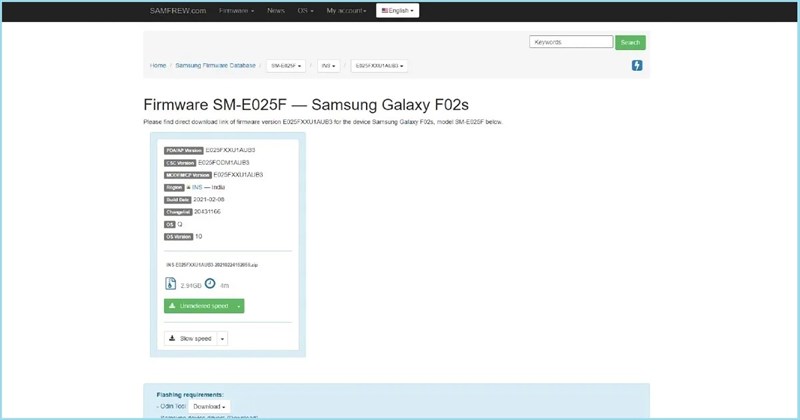Click the Changelist value 20431166
This screenshot has width=800, height=420.
[x=207, y=212]
